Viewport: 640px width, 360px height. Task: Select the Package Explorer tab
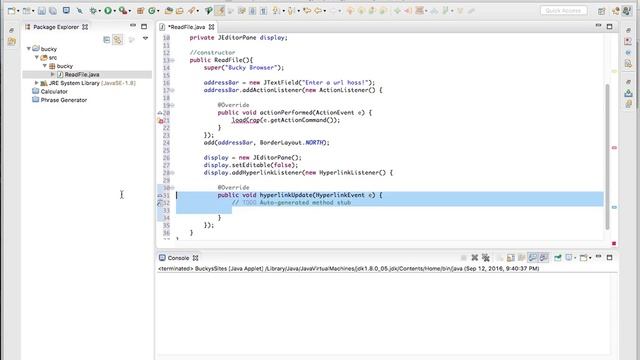point(56,27)
